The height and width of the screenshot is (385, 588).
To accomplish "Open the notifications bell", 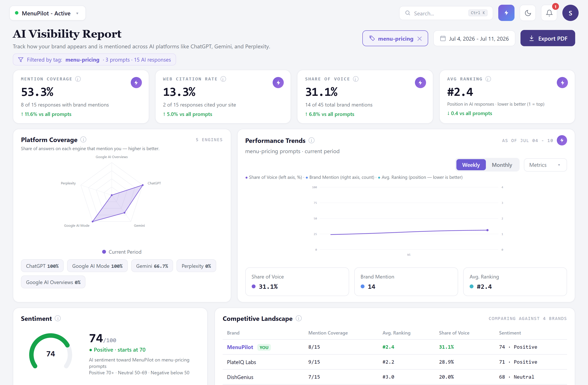I will pyautogui.click(x=549, y=13).
